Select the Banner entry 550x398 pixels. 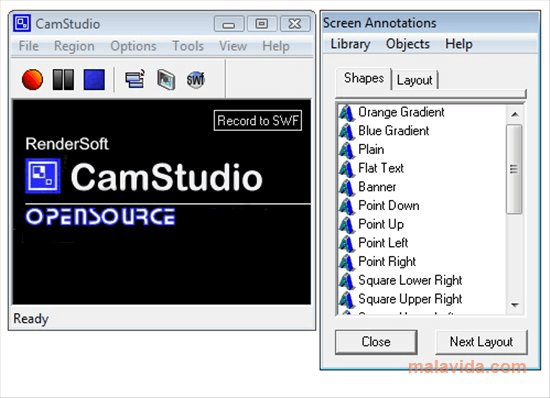[377, 187]
